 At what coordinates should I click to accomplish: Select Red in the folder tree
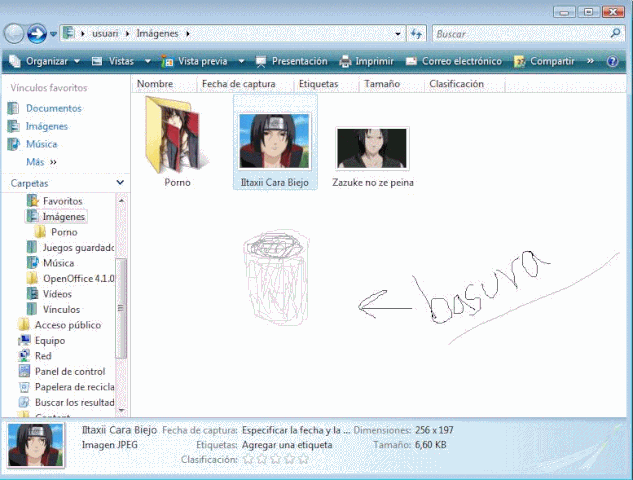35,356
